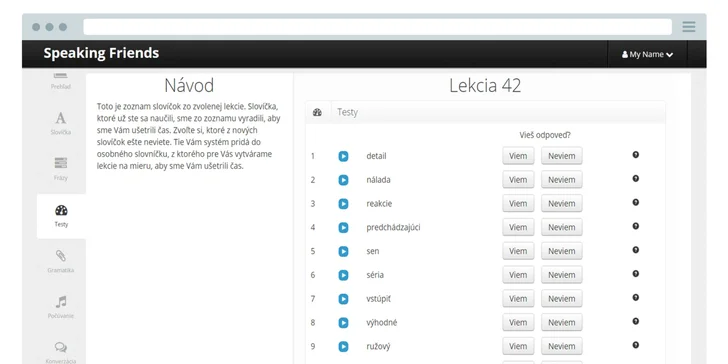Play audio for the word ružový
Image resolution: width=728 pixels, height=364 pixels.
[x=343, y=346]
